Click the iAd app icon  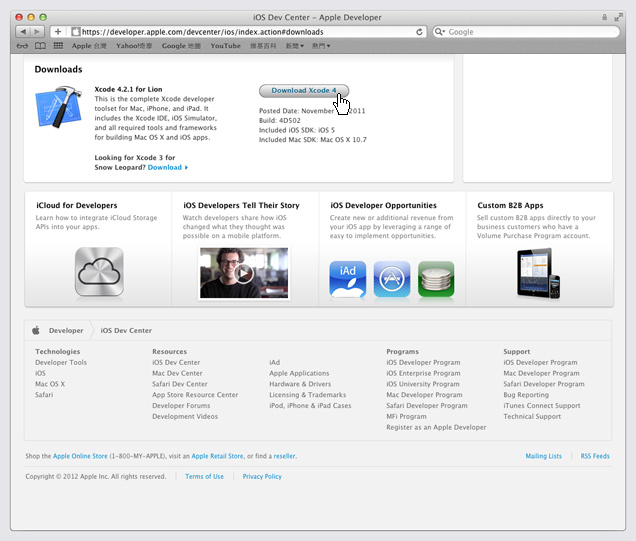tap(348, 279)
